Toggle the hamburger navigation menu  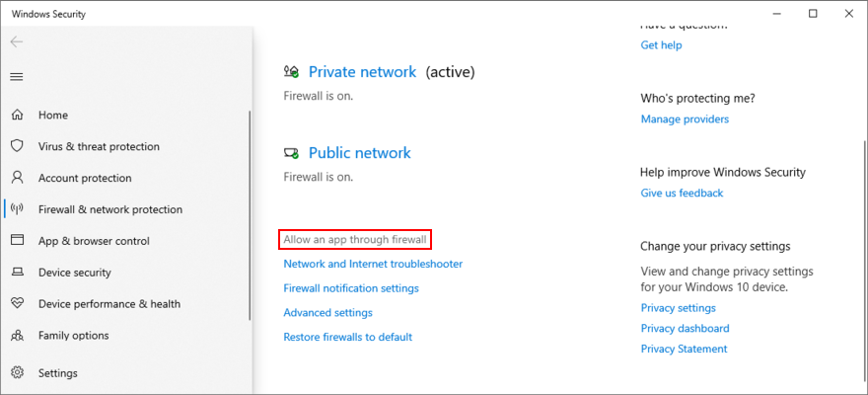click(x=17, y=77)
